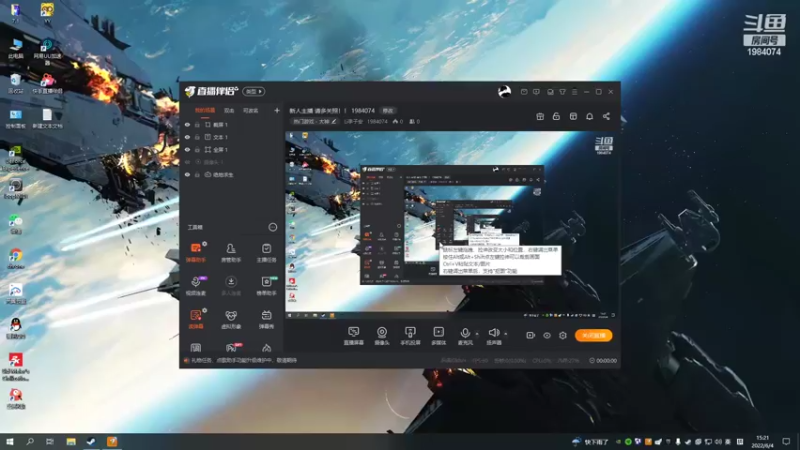This screenshot has width=800, height=450.
Task: Toggle visibility eye of 绝地求生 layer
Action: point(187,174)
